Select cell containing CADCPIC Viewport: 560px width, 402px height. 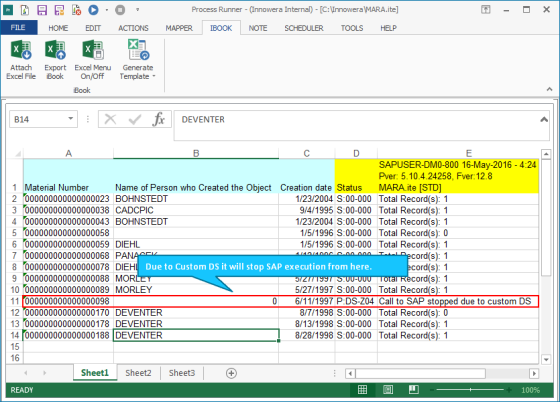(x=196, y=210)
